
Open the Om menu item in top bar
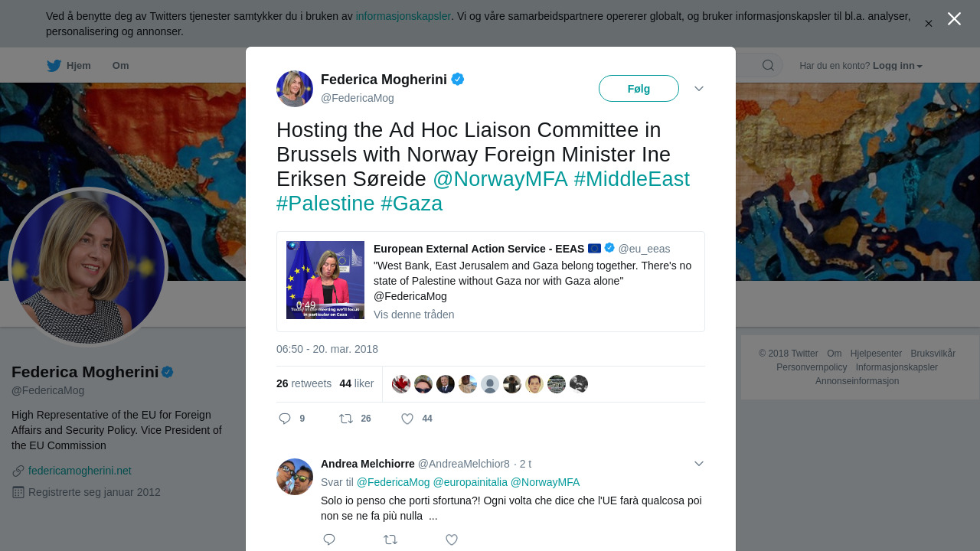pyautogui.click(x=121, y=66)
